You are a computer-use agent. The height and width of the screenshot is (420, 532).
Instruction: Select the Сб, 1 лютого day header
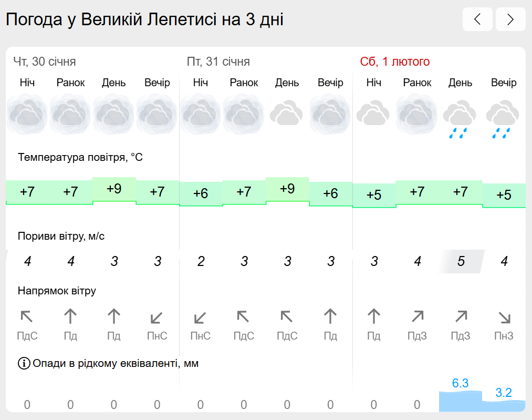395,62
